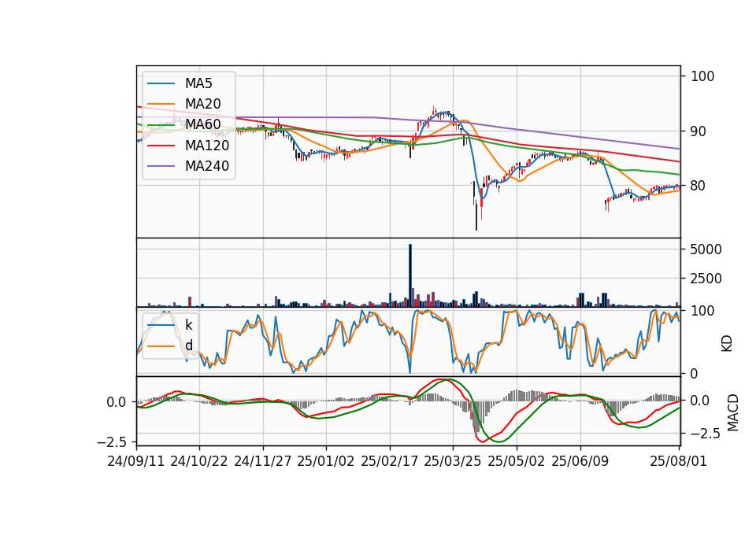
Task: Click the 24/09/11 date axis label
Action: click(136, 461)
